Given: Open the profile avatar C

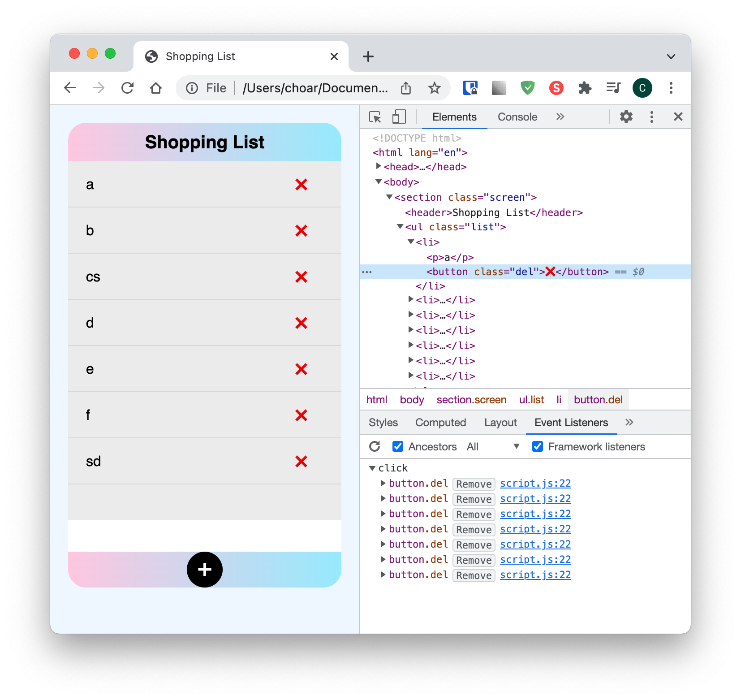Looking at the screenshot, I should pos(642,88).
